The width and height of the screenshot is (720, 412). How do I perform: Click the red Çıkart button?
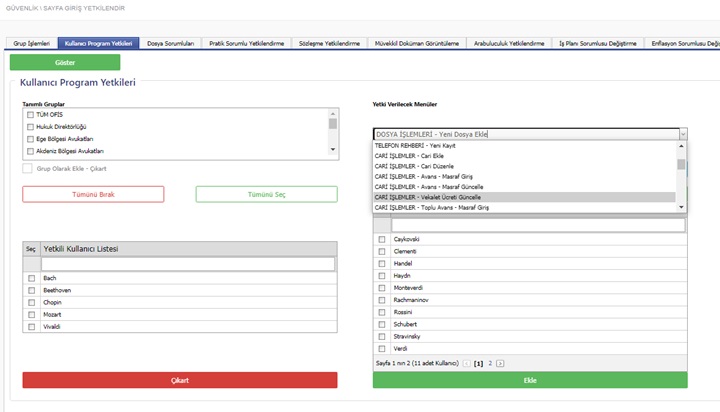[x=180, y=380]
